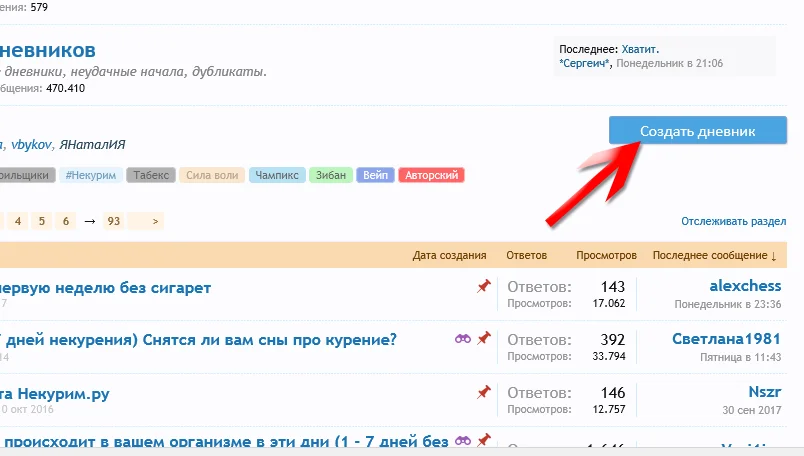
Task: Sort by 'Дата создания' column
Action: pos(449,255)
